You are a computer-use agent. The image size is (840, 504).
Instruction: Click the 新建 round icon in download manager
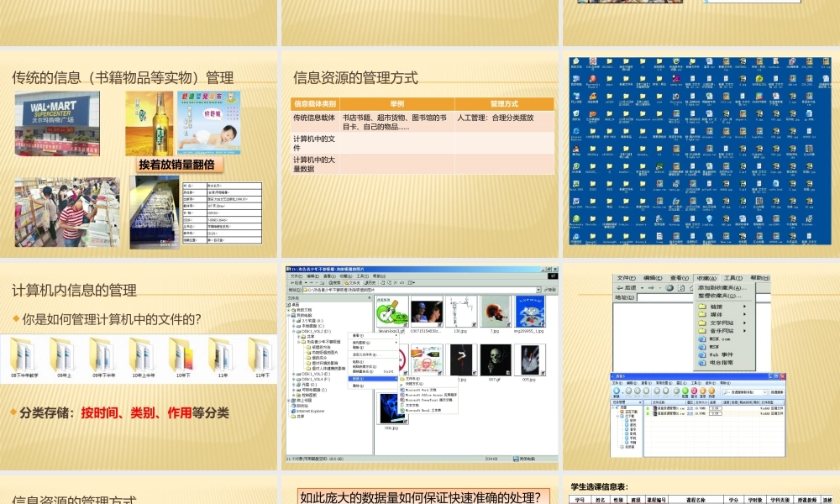617,391
